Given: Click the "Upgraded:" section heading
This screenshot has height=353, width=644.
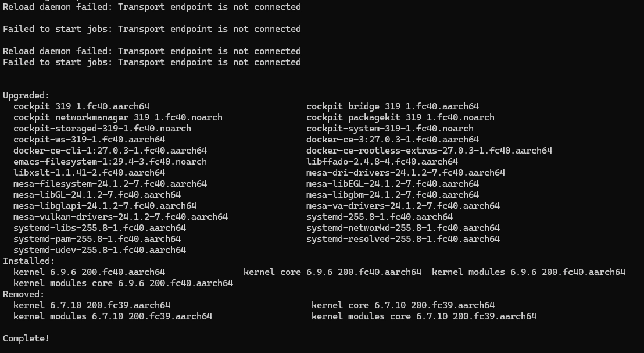Looking at the screenshot, I should tap(26, 95).
